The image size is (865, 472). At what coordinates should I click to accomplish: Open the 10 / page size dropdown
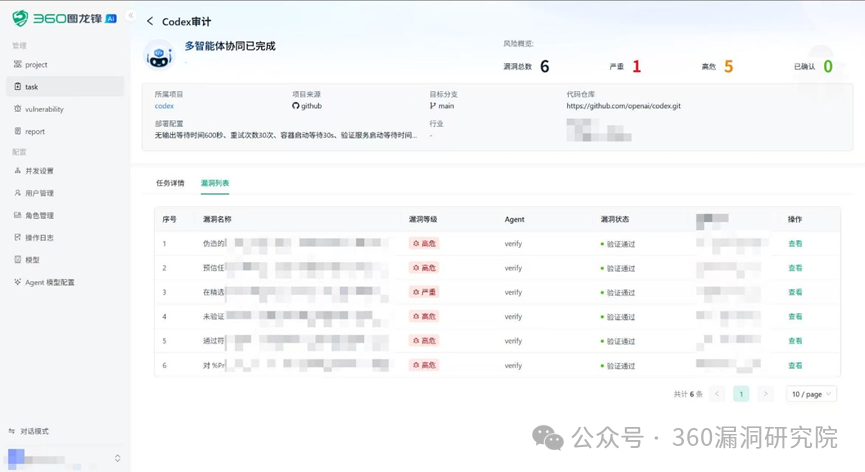(x=811, y=394)
